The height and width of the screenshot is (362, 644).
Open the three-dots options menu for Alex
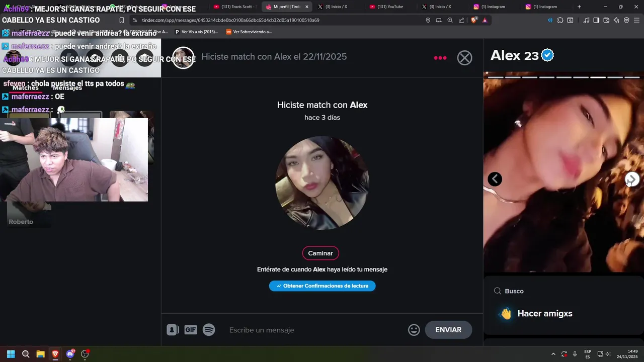pyautogui.click(x=440, y=58)
